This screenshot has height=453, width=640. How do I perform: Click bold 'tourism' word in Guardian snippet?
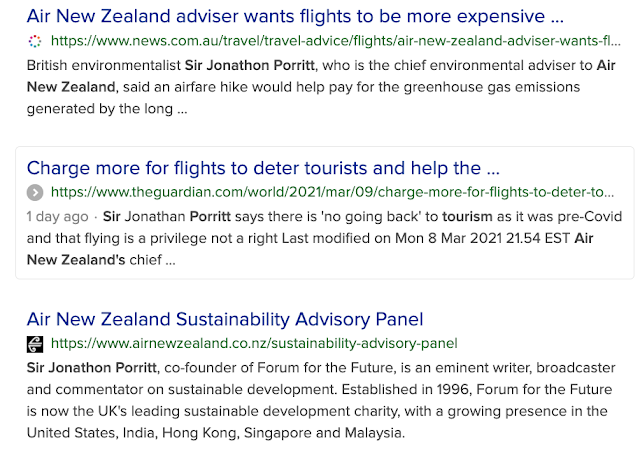[x=467, y=216]
